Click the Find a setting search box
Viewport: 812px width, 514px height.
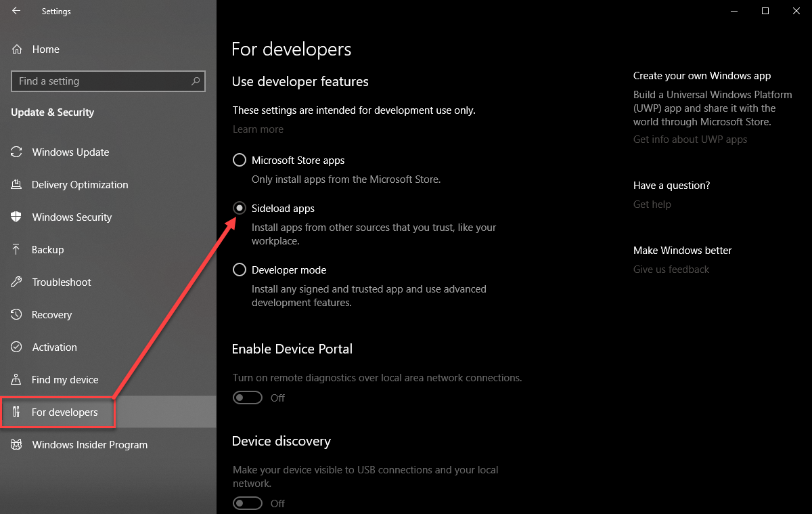click(x=108, y=81)
